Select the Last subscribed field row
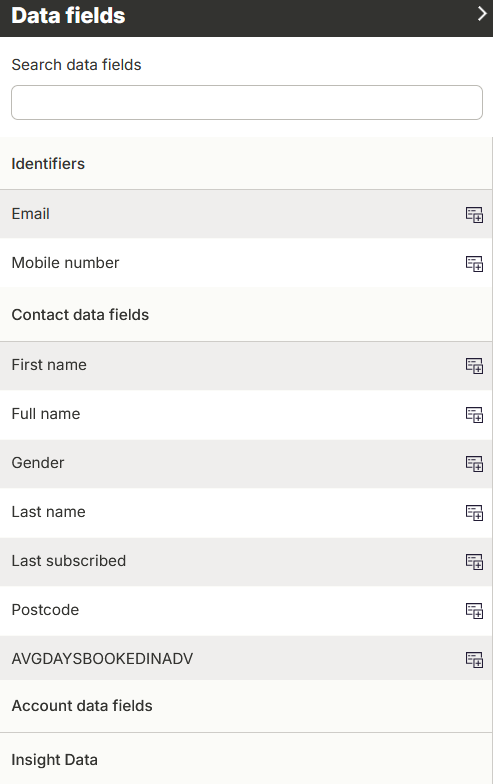 (246, 561)
